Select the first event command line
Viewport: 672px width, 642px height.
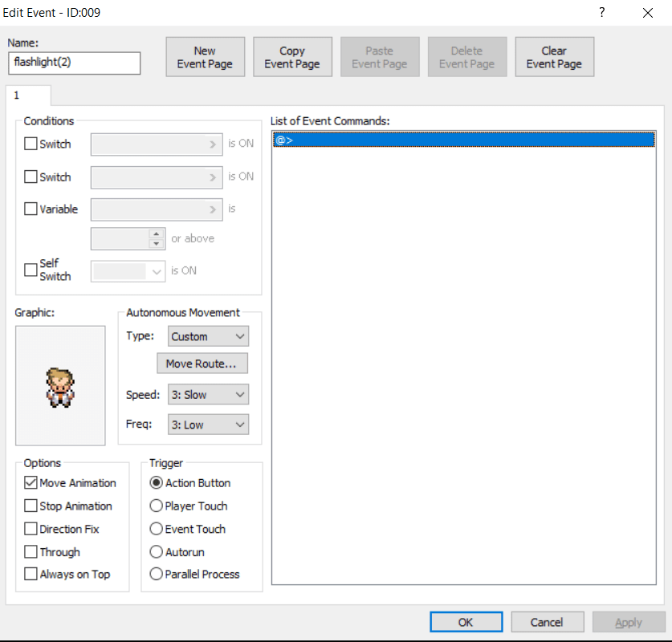(464, 140)
